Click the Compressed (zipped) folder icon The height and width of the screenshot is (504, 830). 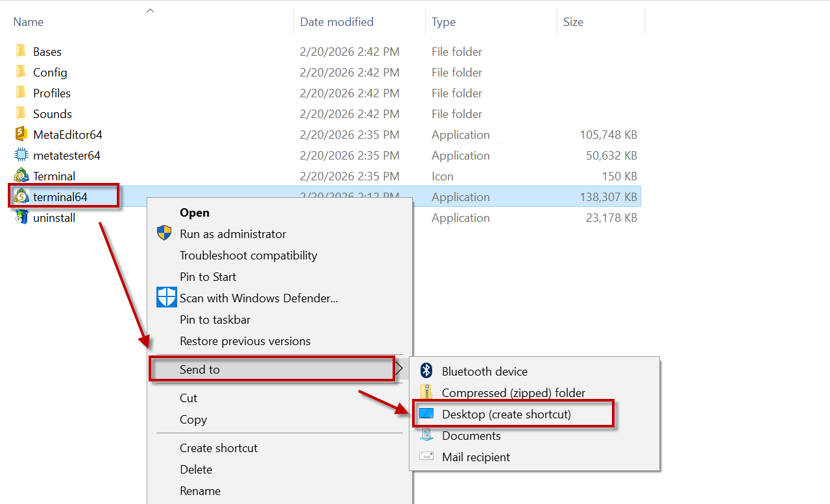click(426, 392)
